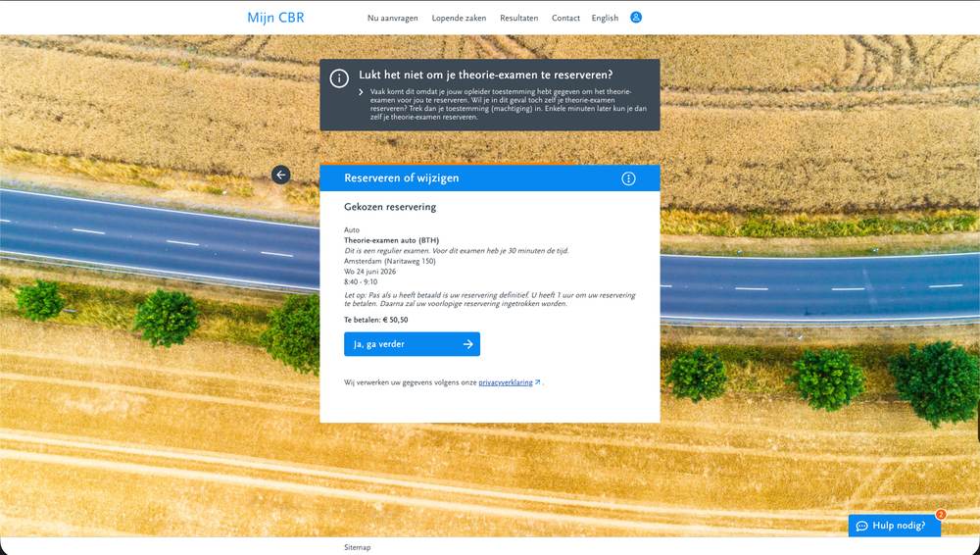Click the amount Te betalen: € 50,50
Viewport: 980px width, 555px height.
click(x=375, y=320)
